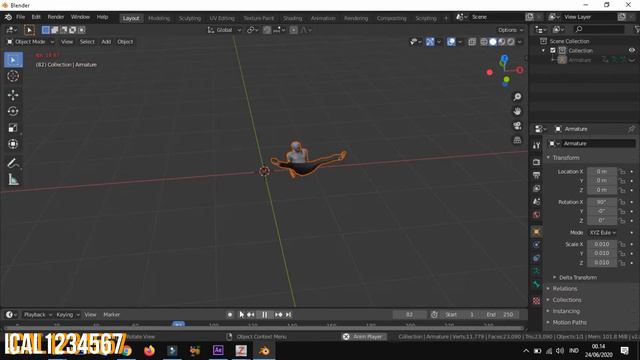Image resolution: width=640 pixels, height=360 pixels.
Task: Open the Object Constraints properties tab
Action: (536, 258)
